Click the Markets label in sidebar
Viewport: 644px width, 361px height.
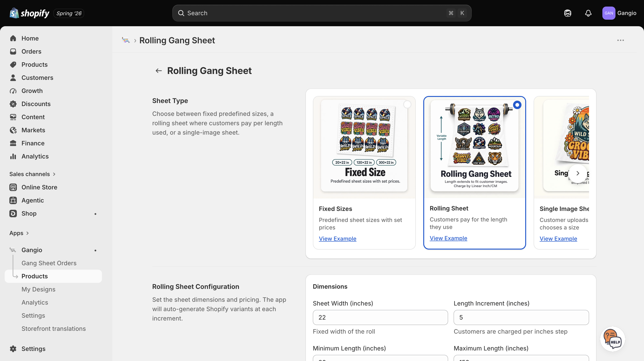click(33, 130)
